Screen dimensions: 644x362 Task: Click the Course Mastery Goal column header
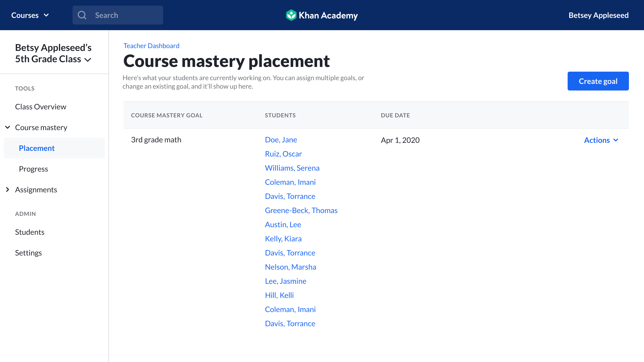point(166,115)
